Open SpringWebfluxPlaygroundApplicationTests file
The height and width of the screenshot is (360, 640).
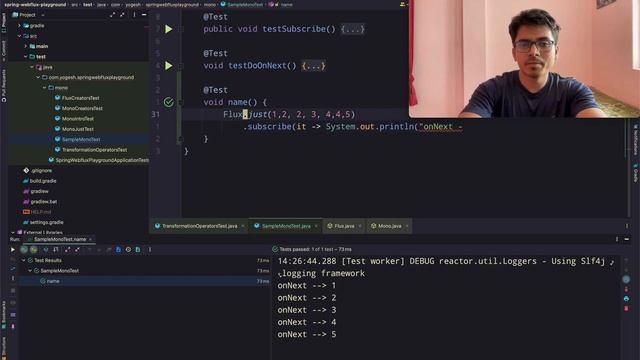102,160
